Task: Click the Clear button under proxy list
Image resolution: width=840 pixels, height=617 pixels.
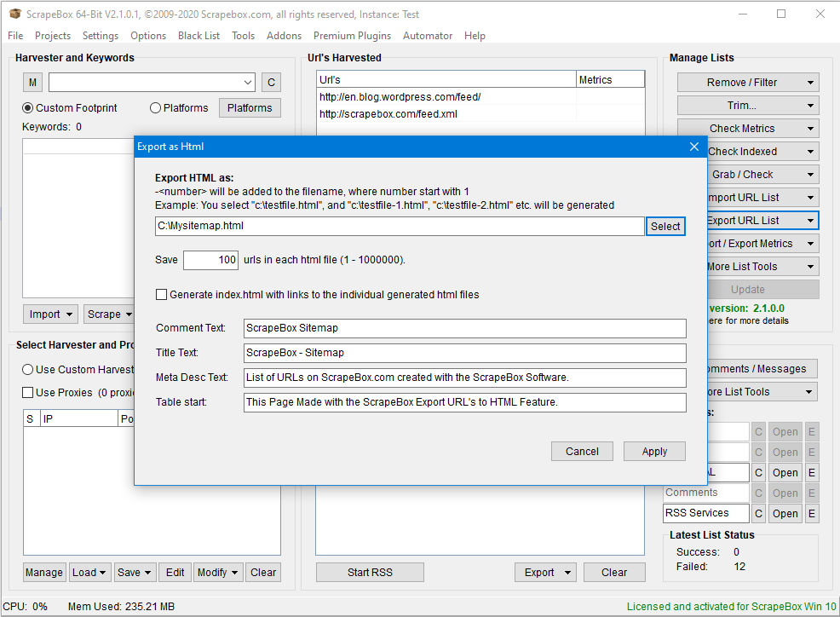Action: click(x=263, y=573)
